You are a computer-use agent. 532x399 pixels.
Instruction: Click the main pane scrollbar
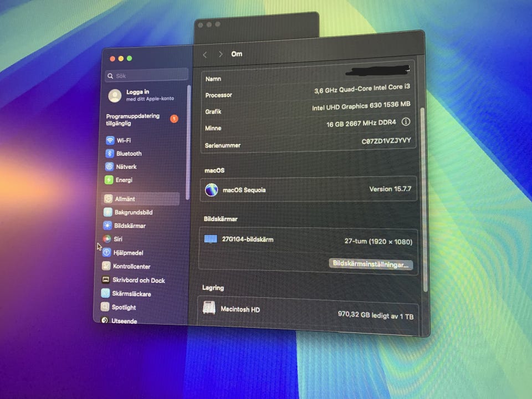(424, 199)
